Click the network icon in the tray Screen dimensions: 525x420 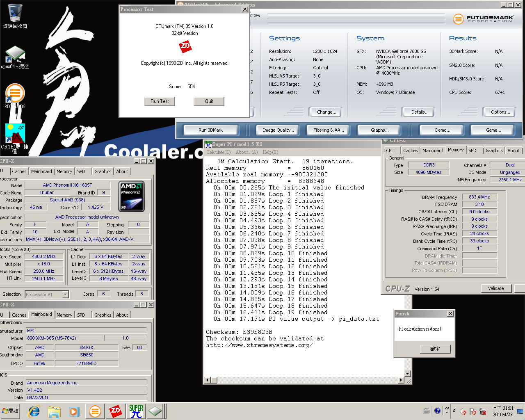click(483, 411)
